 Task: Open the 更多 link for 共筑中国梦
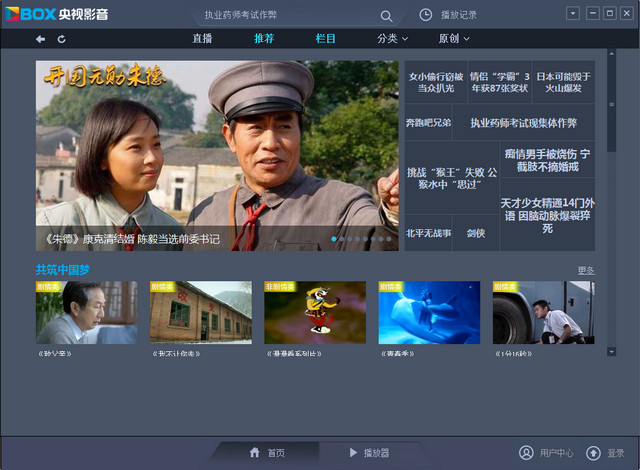pyautogui.click(x=586, y=270)
